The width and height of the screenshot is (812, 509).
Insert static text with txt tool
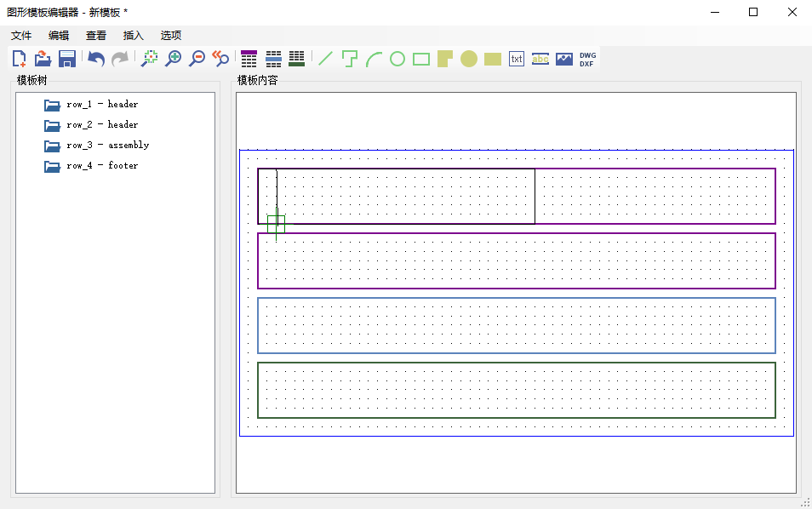517,59
